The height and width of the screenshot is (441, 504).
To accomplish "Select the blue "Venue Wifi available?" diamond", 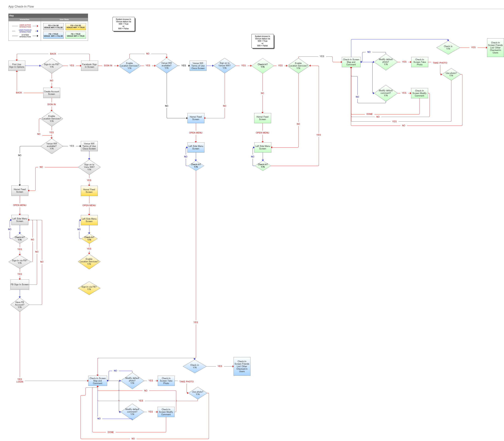I will (x=166, y=66).
